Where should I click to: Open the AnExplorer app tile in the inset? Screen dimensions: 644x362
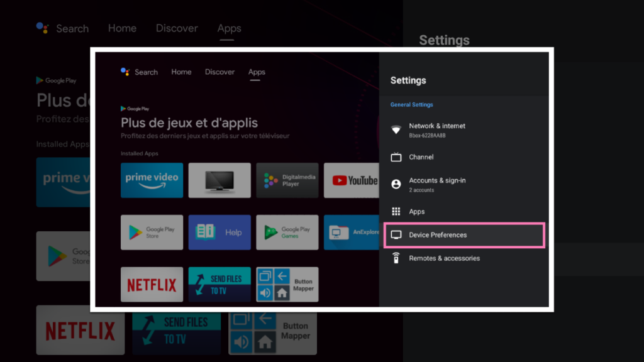351,233
